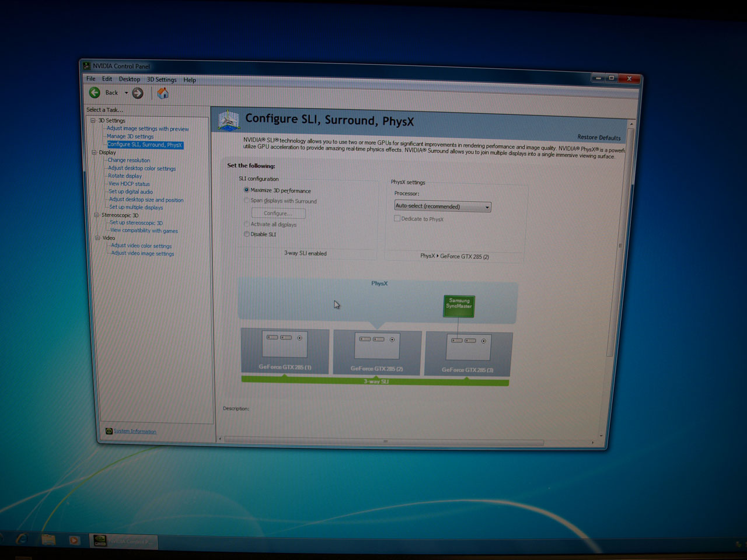Screen dimensions: 747x560
Task: Collapse the Display tree node
Action: 94,152
